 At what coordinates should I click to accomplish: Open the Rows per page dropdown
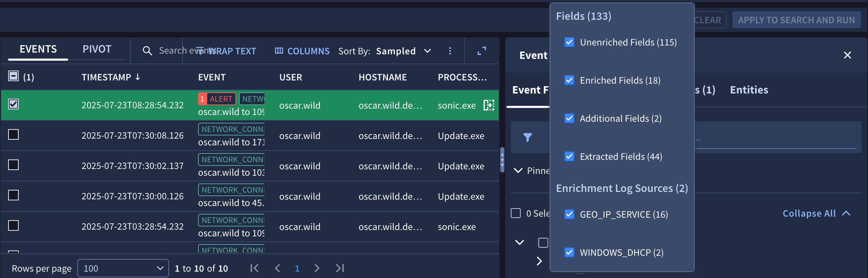pos(123,268)
